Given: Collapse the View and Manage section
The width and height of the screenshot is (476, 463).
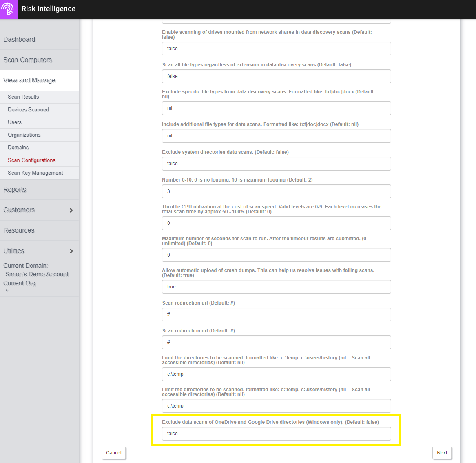Looking at the screenshot, I should (29, 80).
